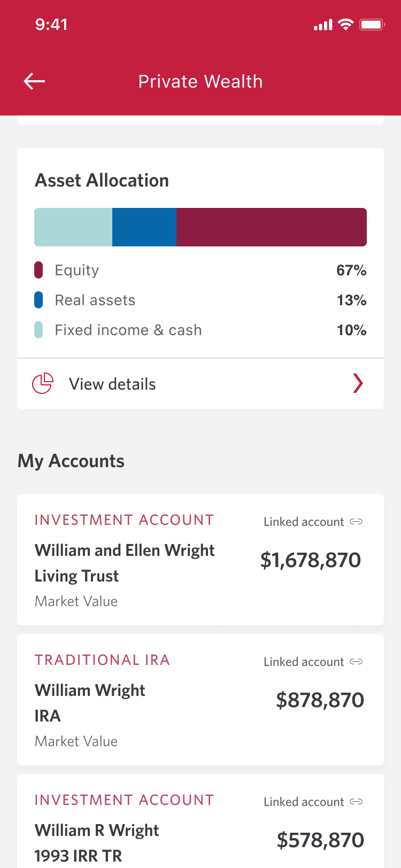Tap the back arrow icon
Viewport: 401px width, 868px height.
[x=35, y=81]
